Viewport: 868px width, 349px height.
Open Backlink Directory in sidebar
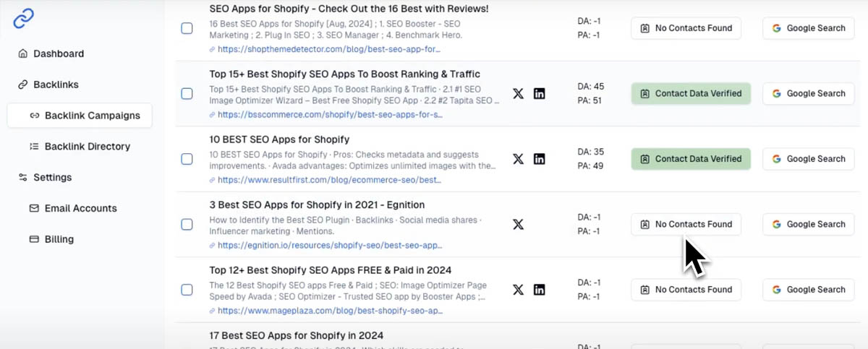tap(80, 146)
